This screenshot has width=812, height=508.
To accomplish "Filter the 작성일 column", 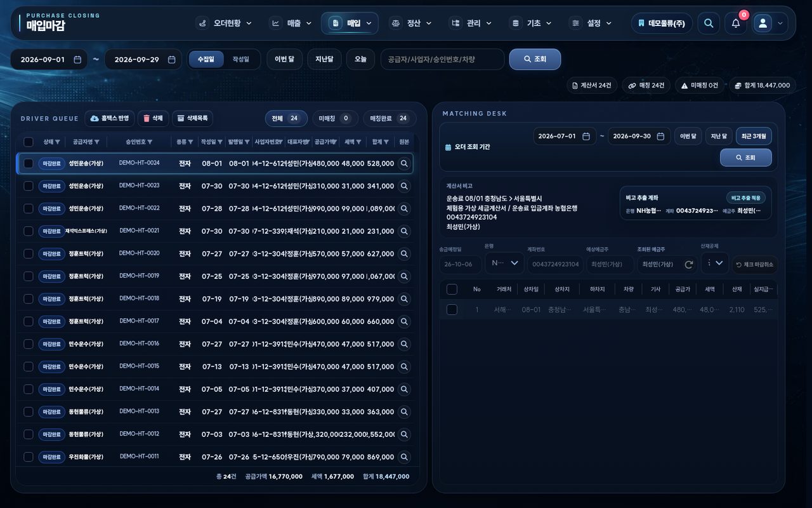I will (219, 142).
